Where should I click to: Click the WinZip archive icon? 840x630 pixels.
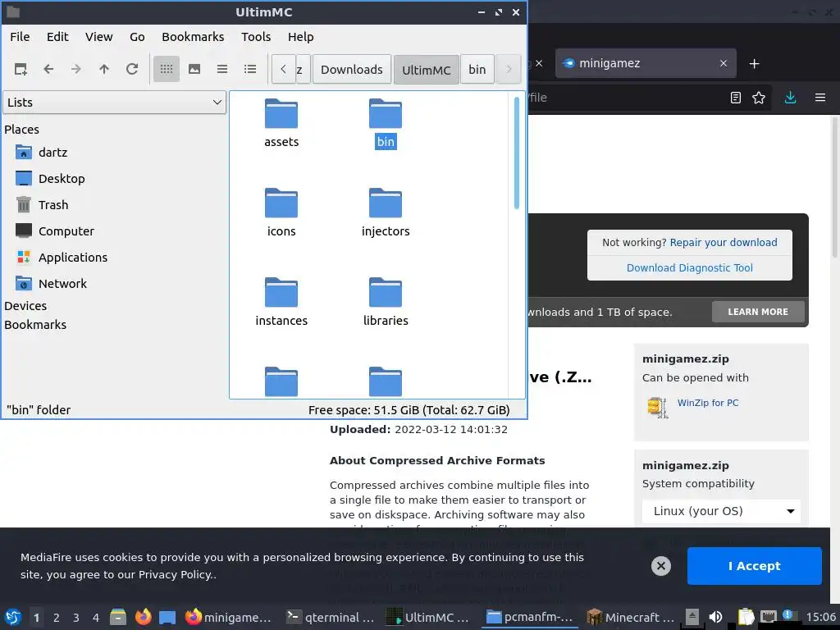(x=657, y=408)
